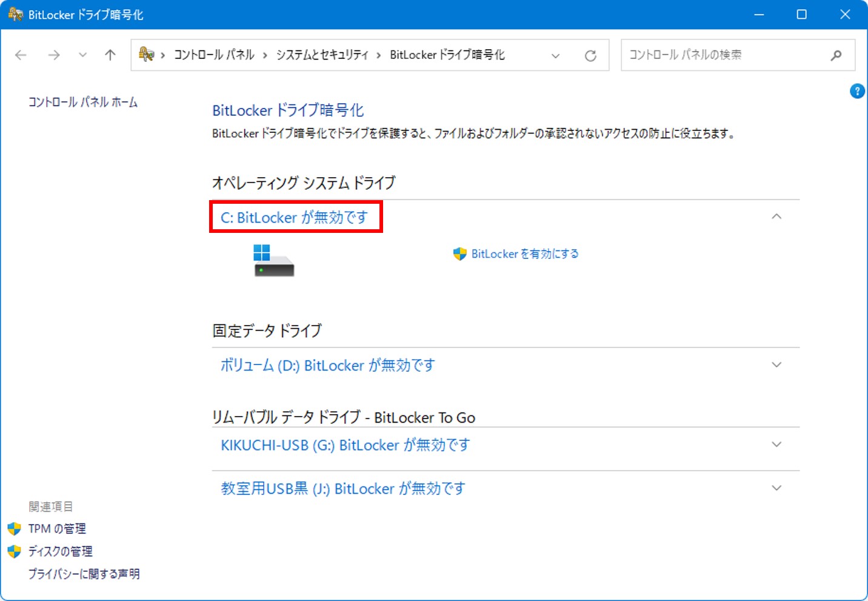This screenshot has height=601, width=868.
Task: Click BitLocker ドライブ暗号化 breadcrumb segment
Action: click(447, 55)
